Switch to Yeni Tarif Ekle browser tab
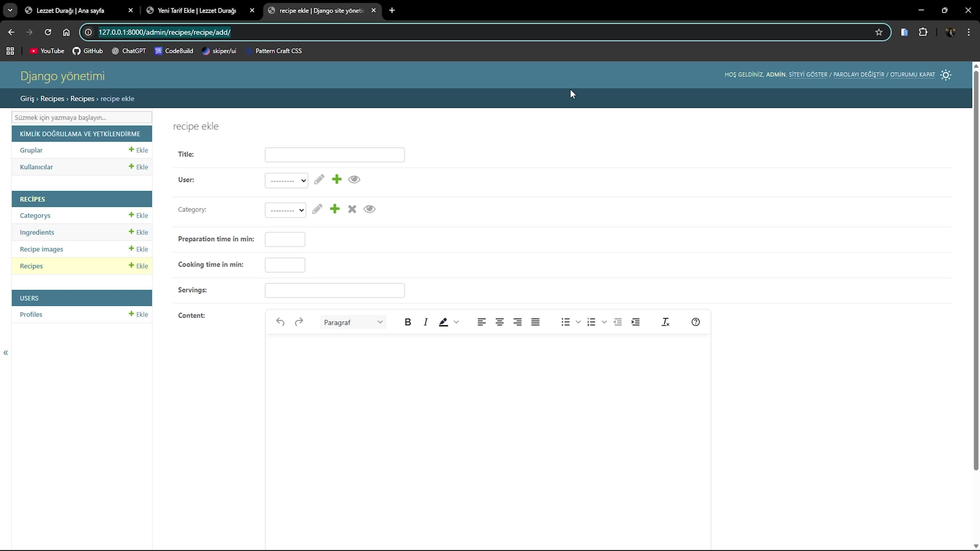This screenshot has width=980, height=551. pos(197,11)
